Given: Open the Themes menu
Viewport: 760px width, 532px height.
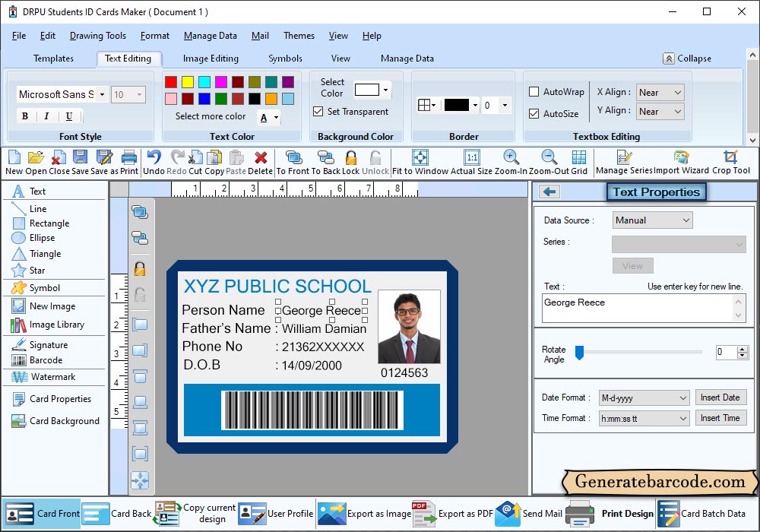Looking at the screenshot, I should pos(299,36).
